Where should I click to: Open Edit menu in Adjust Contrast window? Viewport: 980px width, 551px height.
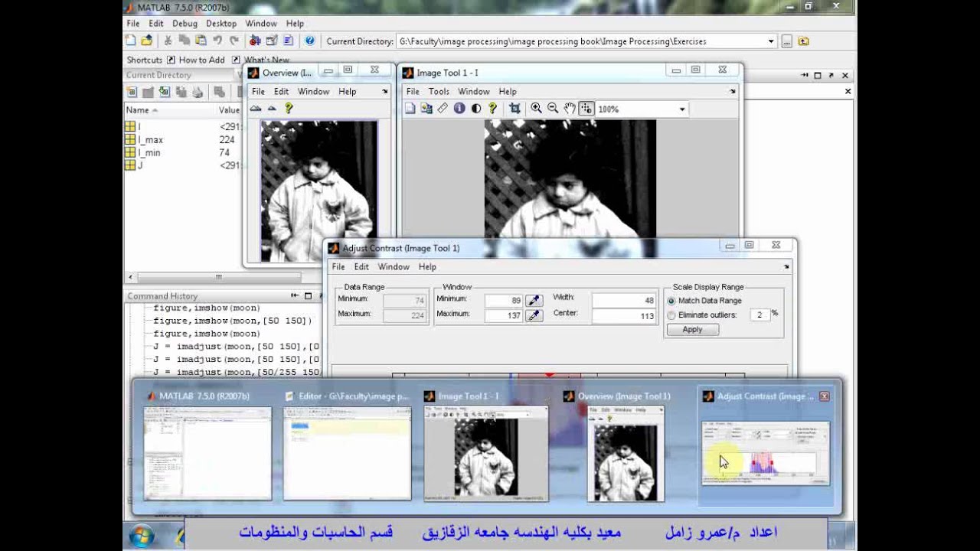361,266
